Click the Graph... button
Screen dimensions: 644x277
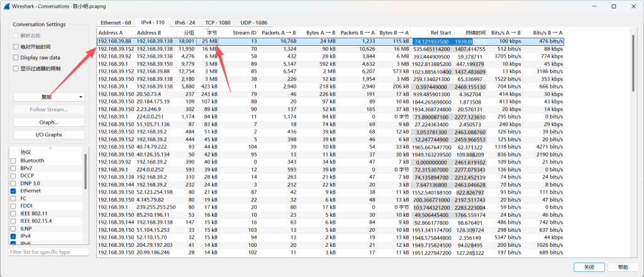click(x=49, y=122)
